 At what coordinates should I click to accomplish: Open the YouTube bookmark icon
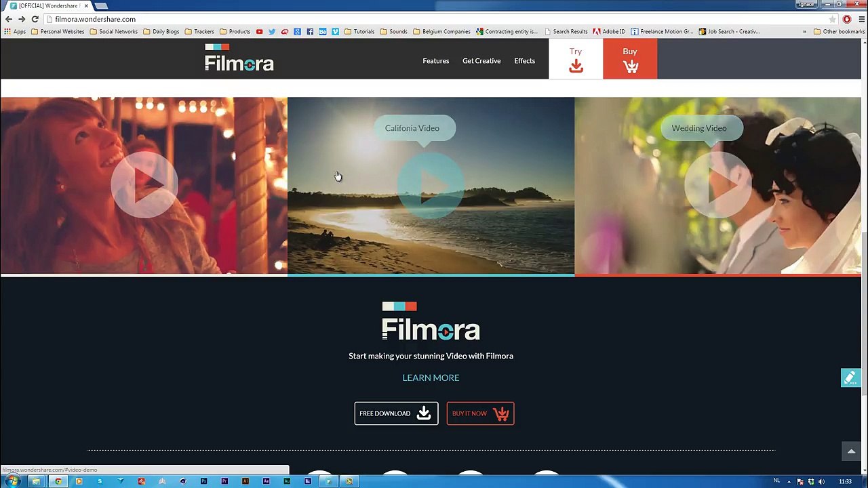click(x=259, y=31)
